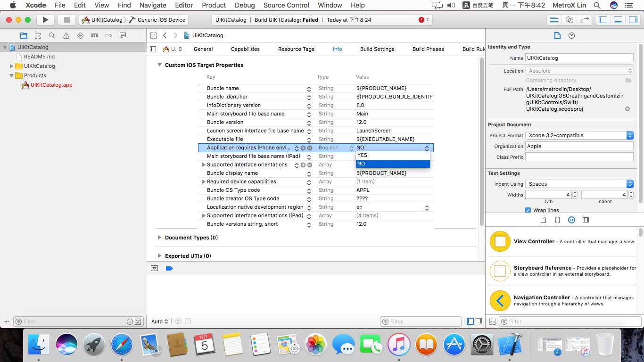Open Spotlight search in menu bar
644x362 pixels.
pos(597,5)
